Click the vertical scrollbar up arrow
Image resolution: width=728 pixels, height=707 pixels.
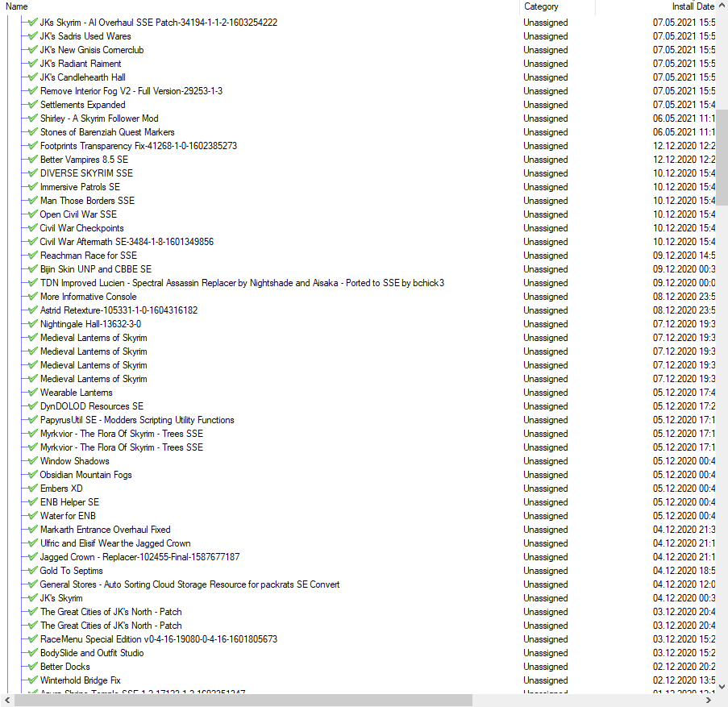pos(722,6)
